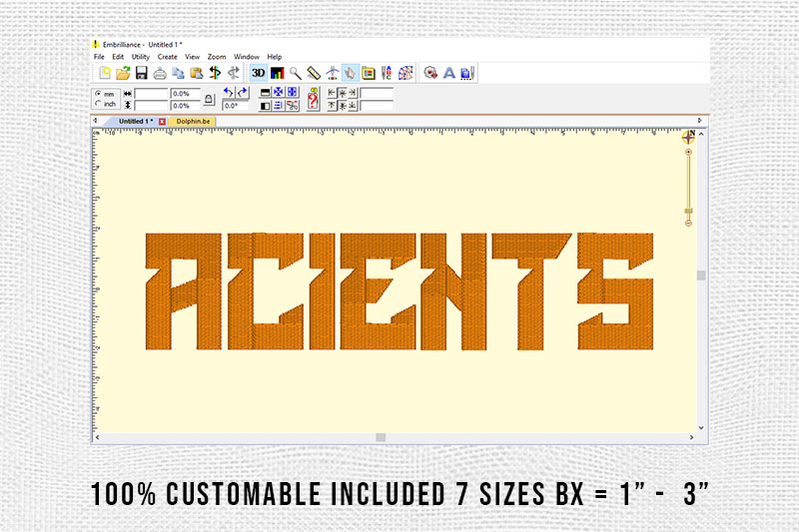Click the blue framed four-arrow icon

click(x=292, y=92)
